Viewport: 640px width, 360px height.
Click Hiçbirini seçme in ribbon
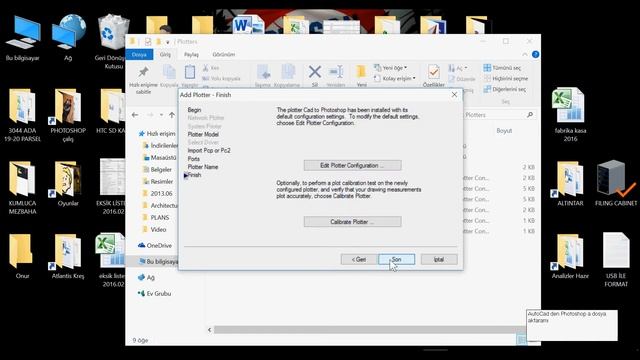coord(506,78)
